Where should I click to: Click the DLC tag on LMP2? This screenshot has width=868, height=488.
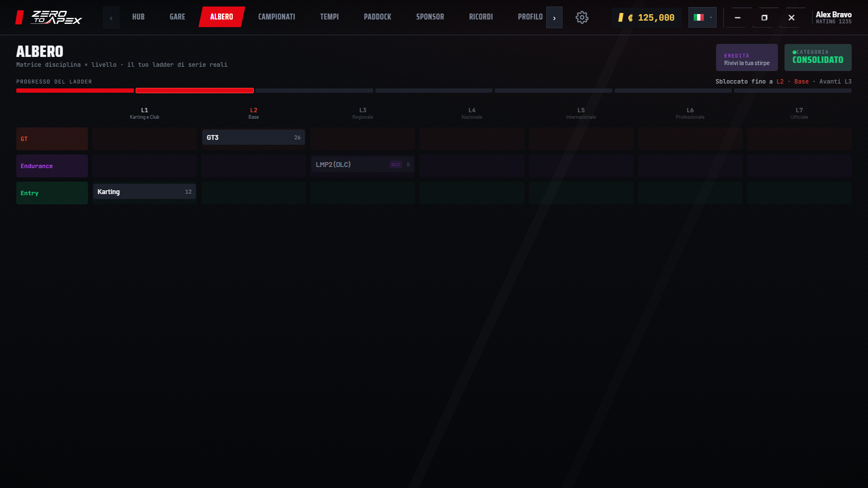(395, 165)
